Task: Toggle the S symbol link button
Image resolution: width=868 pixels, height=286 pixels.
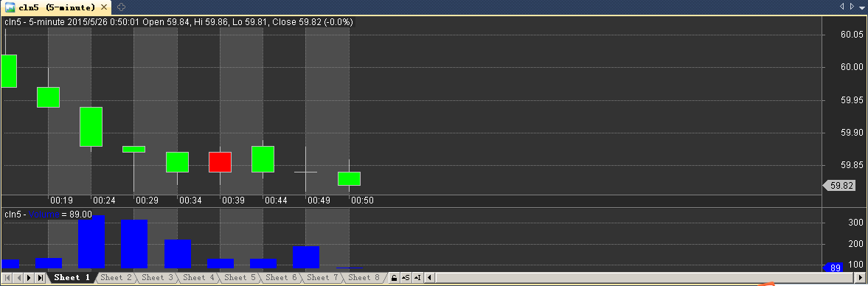Action: [405, 278]
